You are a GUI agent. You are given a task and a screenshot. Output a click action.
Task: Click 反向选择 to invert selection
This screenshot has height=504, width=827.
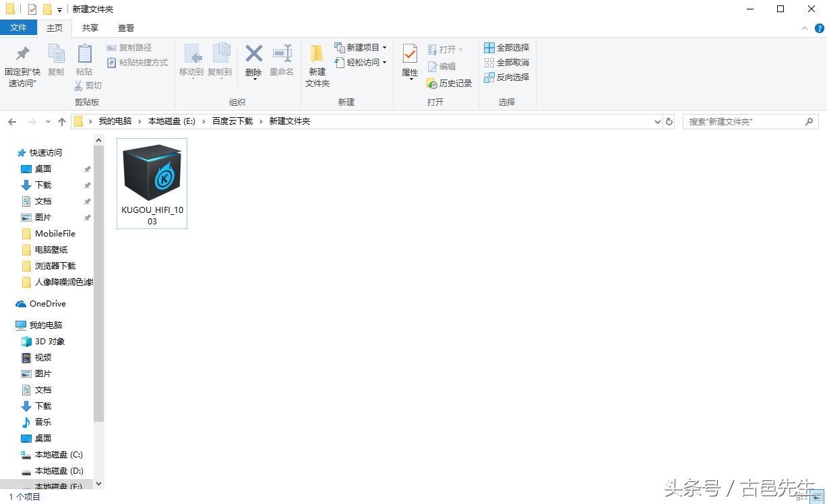[507, 77]
